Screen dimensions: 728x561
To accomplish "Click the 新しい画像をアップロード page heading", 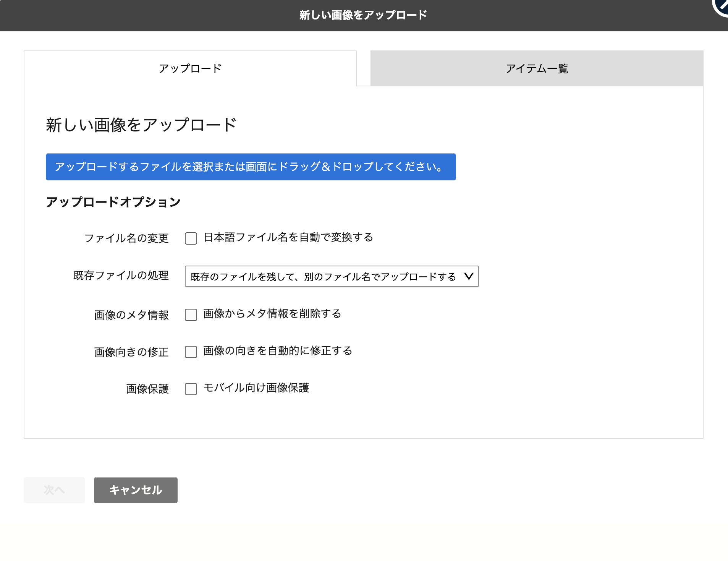I will pos(141,123).
